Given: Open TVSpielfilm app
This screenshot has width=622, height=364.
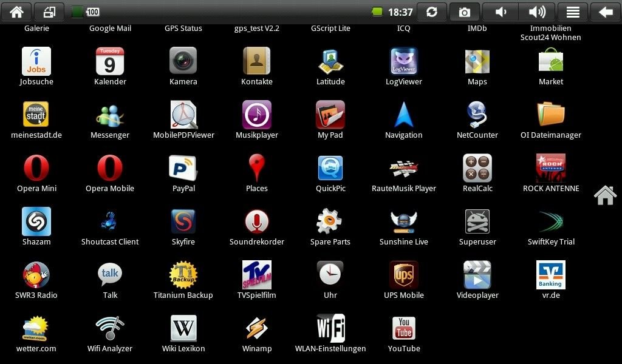Looking at the screenshot, I should [257, 280].
